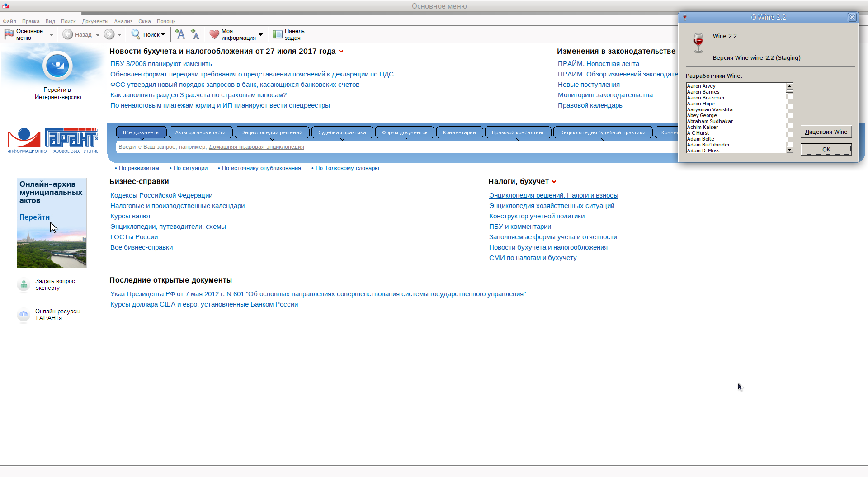Expand the red arrow beside the news heading
This screenshot has width=868, height=477.
(x=341, y=52)
